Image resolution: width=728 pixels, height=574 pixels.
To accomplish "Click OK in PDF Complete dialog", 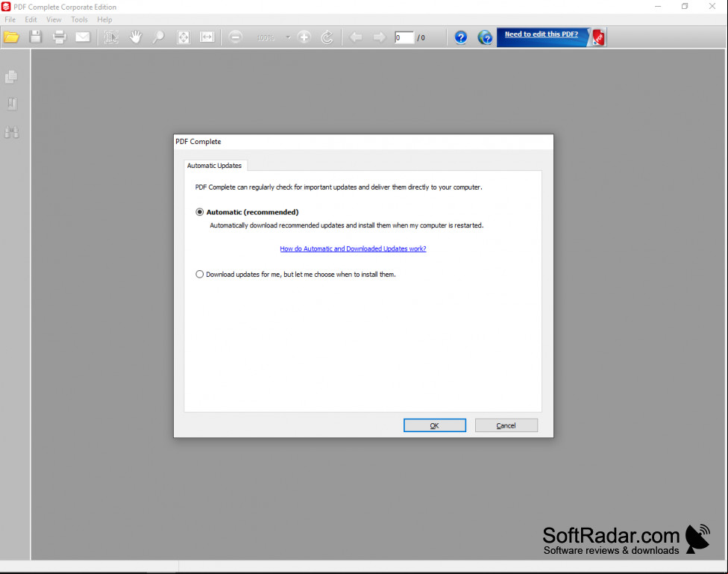I will coord(435,425).
